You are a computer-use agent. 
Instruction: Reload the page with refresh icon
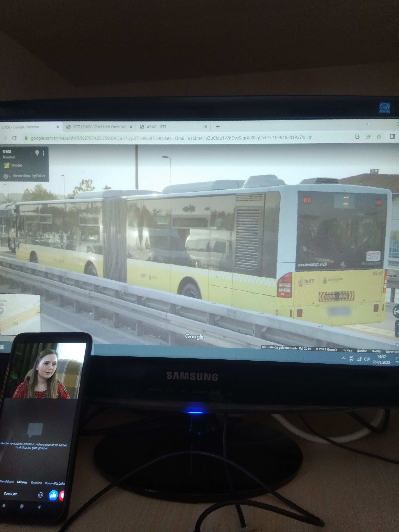click(14, 138)
